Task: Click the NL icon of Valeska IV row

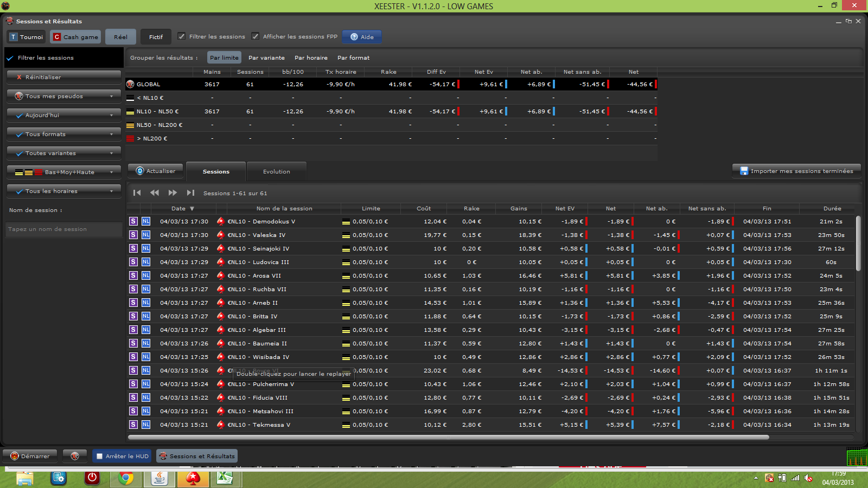Action: pyautogui.click(x=146, y=235)
